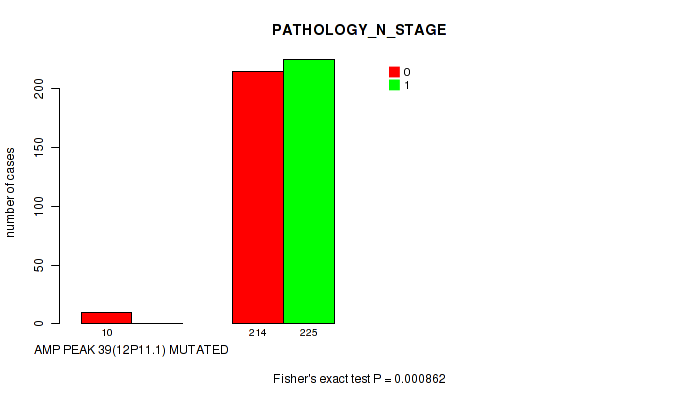Click the vertical y-axis line

61,205
